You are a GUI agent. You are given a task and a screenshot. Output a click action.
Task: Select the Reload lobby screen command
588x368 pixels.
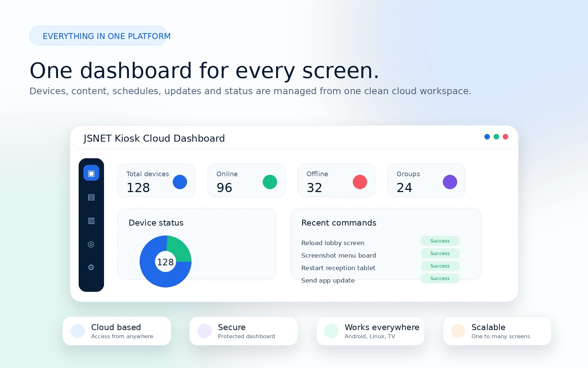[333, 243]
